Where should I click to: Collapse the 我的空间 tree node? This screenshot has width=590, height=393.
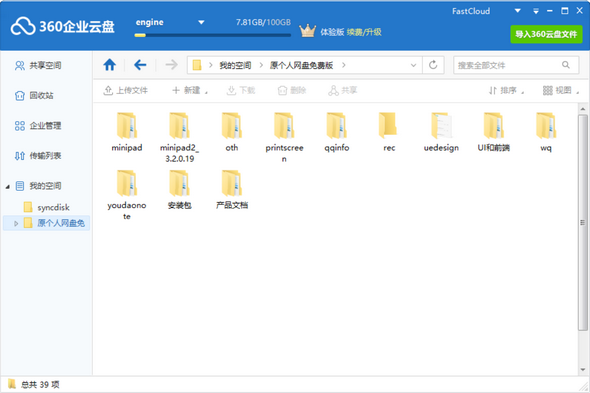[8, 186]
